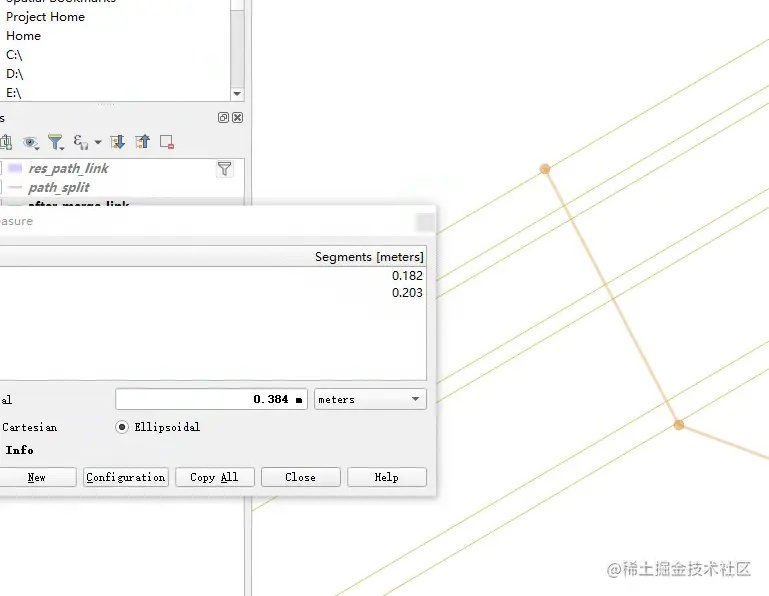Viewport: 769px width, 596px height.
Task: Open dropdown arrow beside the epsilon filter icon
Action: 98,142
